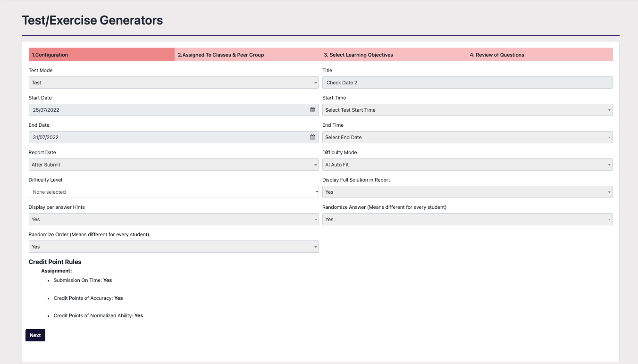Click the Credit Point Rules heading
This screenshot has width=638, height=364.
[x=55, y=262]
